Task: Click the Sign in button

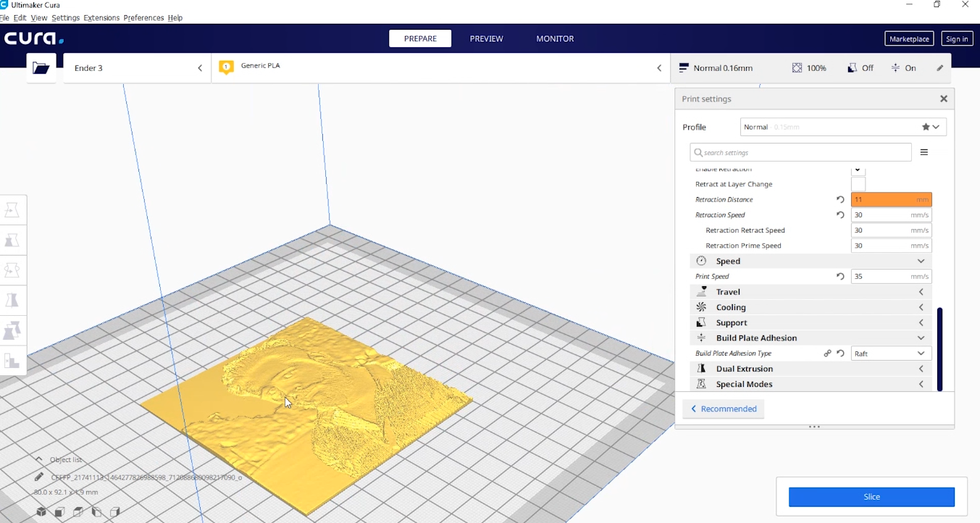Action: click(957, 39)
